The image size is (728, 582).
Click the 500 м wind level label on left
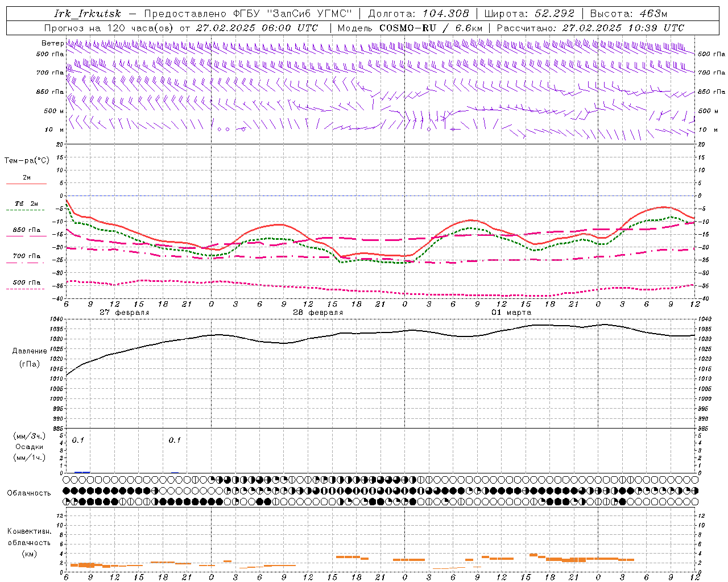click(54, 111)
